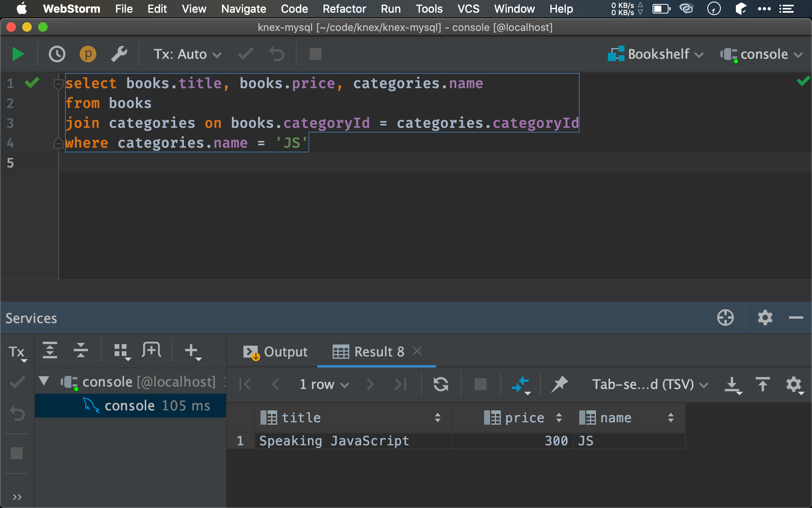Switch to the Result 8 tab

point(368,352)
